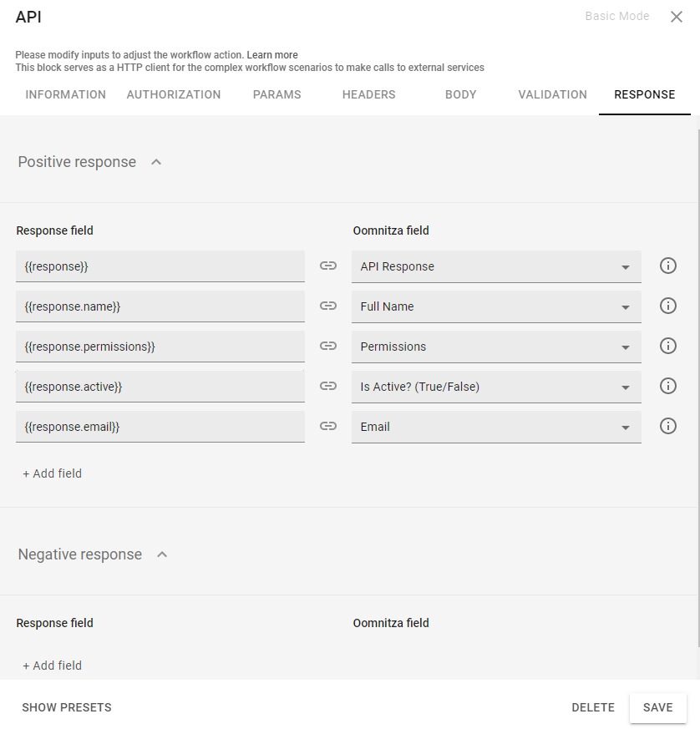Click link icon next to {{response.email}}
This screenshot has height=729, width=700.
click(328, 427)
